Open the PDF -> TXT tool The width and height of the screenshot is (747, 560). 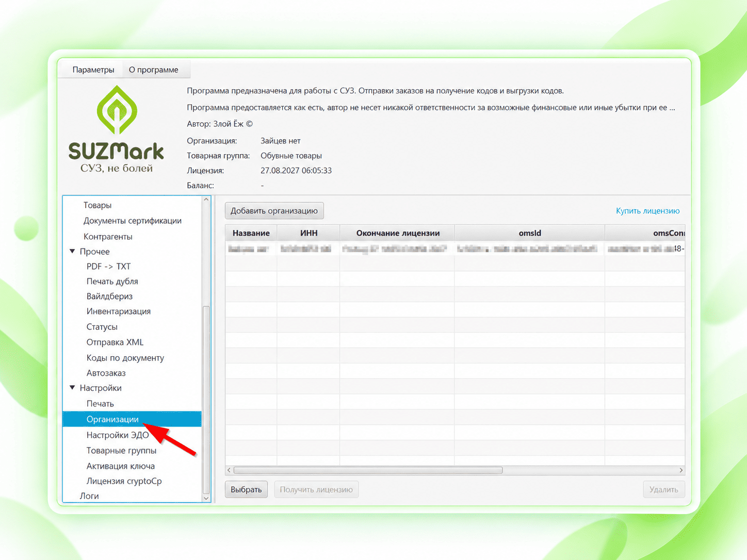109,267
